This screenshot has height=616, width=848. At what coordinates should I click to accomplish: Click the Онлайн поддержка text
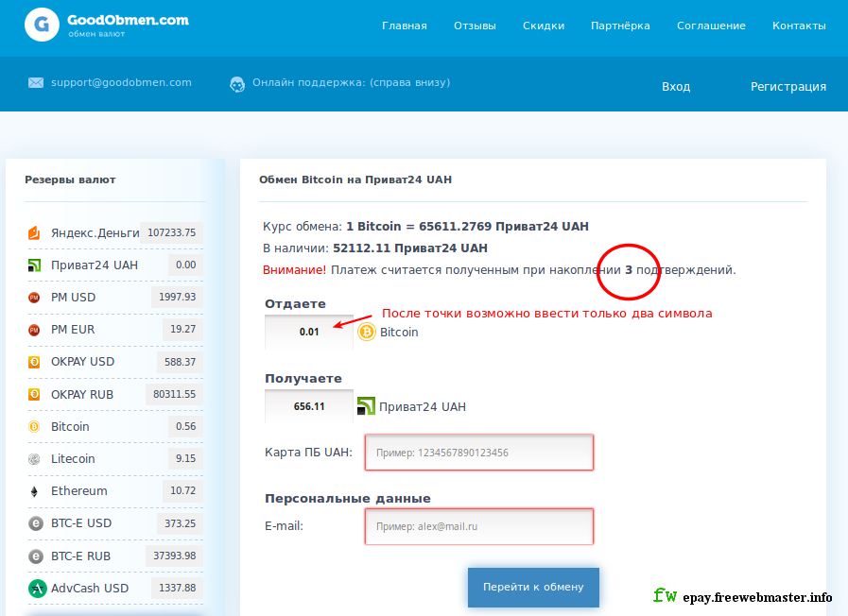351,83
